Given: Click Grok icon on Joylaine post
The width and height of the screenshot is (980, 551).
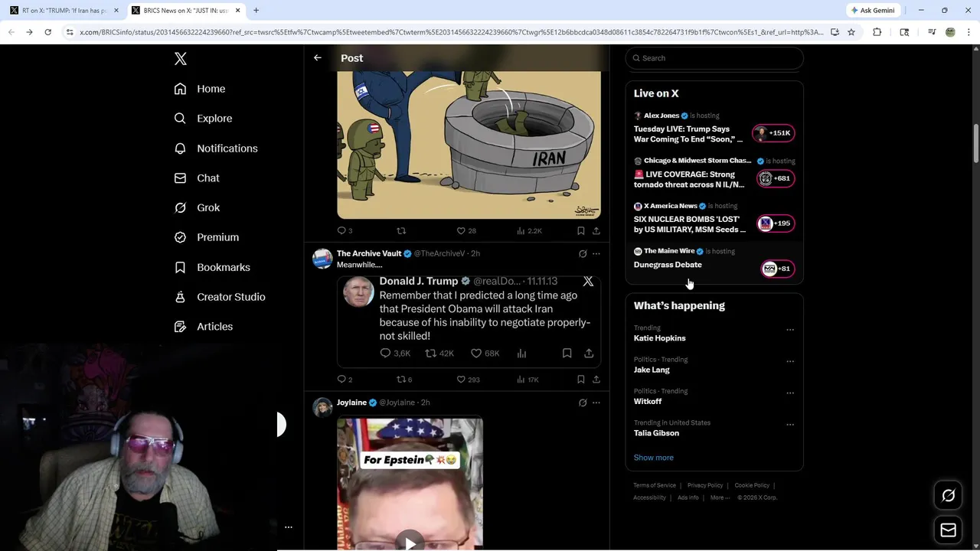Looking at the screenshot, I should pyautogui.click(x=583, y=403).
